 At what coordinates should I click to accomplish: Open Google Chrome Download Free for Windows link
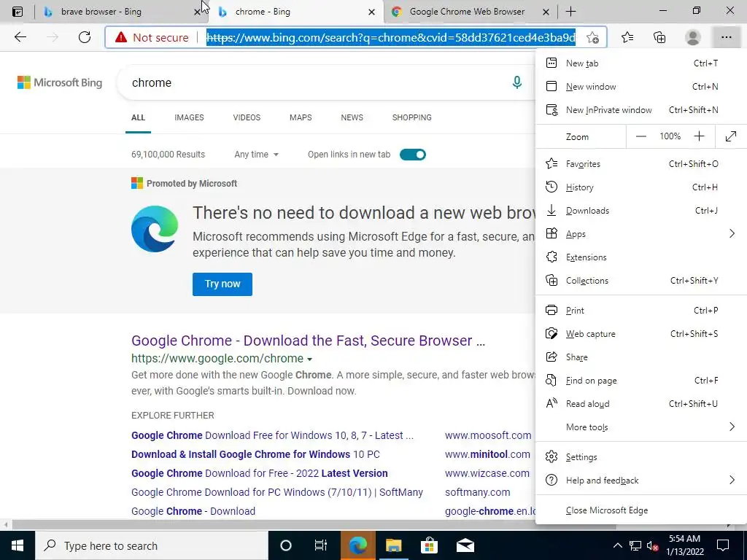[273, 435]
